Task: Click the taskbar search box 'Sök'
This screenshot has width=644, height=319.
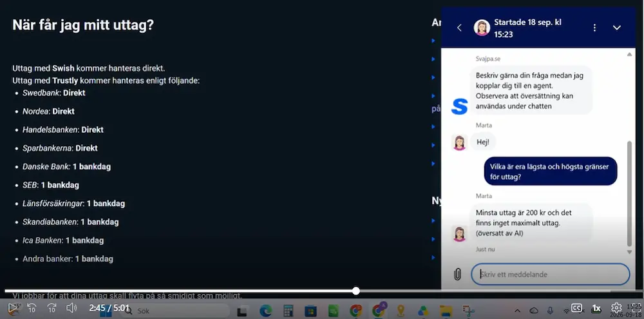Action: tap(176, 311)
